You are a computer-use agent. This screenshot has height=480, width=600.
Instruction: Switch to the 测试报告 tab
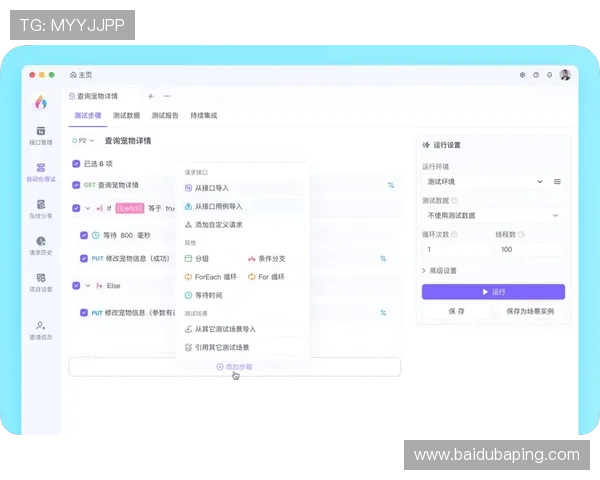(165, 115)
